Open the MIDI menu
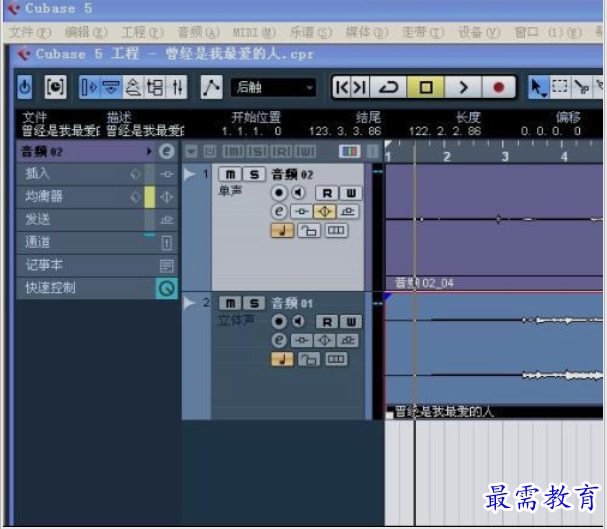 click(254, 32)
